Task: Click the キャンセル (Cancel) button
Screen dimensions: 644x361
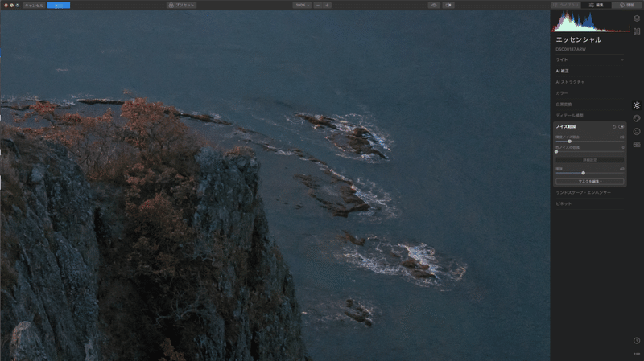Action: 34,6
